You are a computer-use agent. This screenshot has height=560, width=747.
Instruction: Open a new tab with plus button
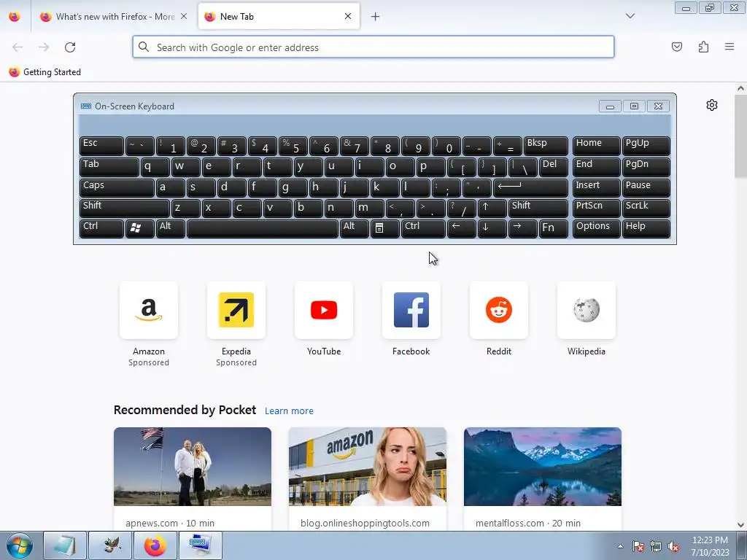click(376, 17)
